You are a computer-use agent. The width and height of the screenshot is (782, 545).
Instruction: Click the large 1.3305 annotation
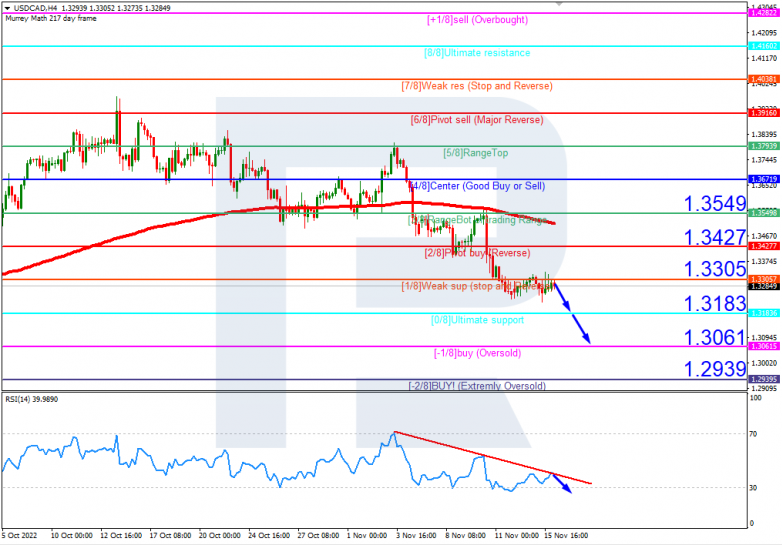click(x=715, y=269)
